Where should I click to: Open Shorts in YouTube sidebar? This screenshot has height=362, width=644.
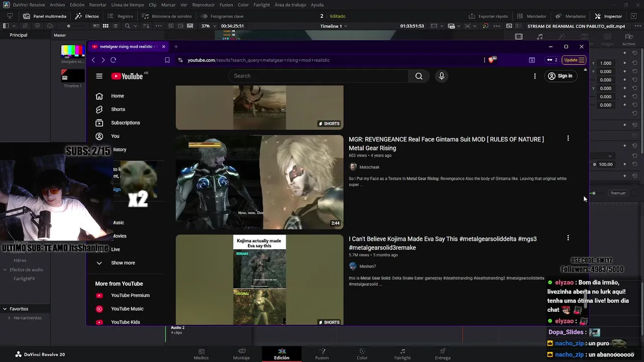tap(118, 109)
